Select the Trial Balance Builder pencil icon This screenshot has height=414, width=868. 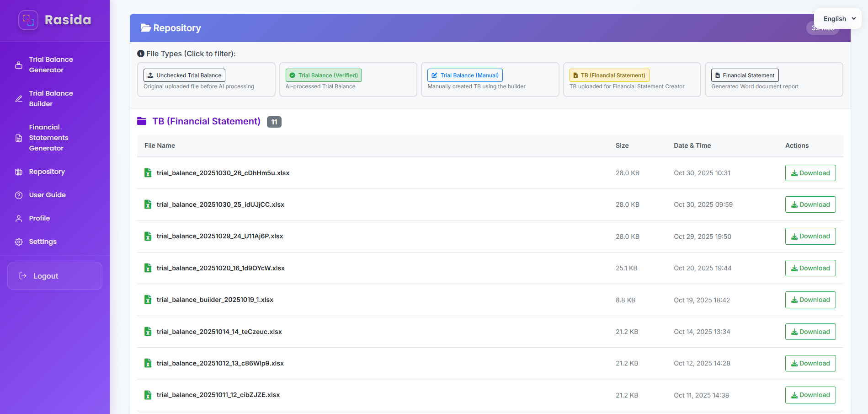point(19,98)
